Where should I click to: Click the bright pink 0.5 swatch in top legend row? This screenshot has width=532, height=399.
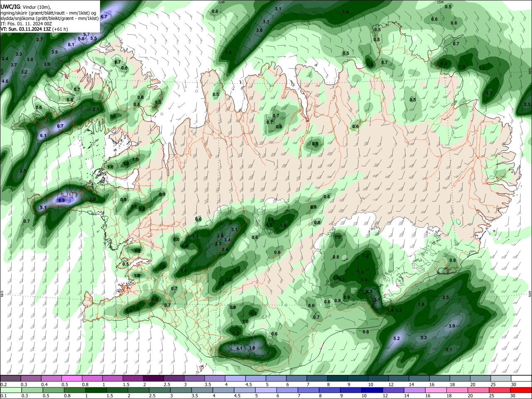(x=71, y=379)
